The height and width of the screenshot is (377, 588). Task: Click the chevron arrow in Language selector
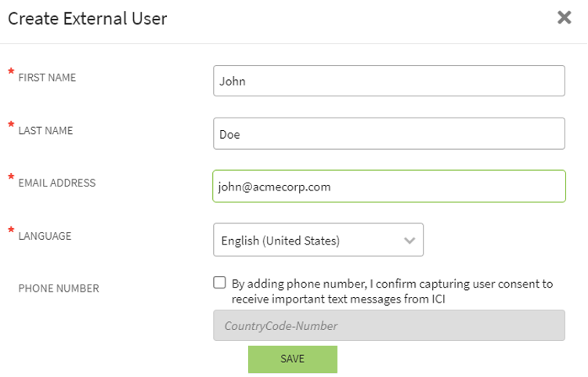[x=409, y=241]
